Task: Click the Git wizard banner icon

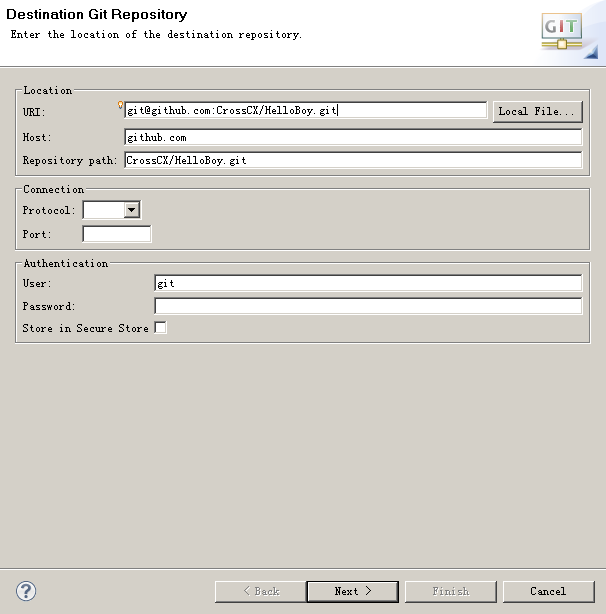Action: click(562, 31)
